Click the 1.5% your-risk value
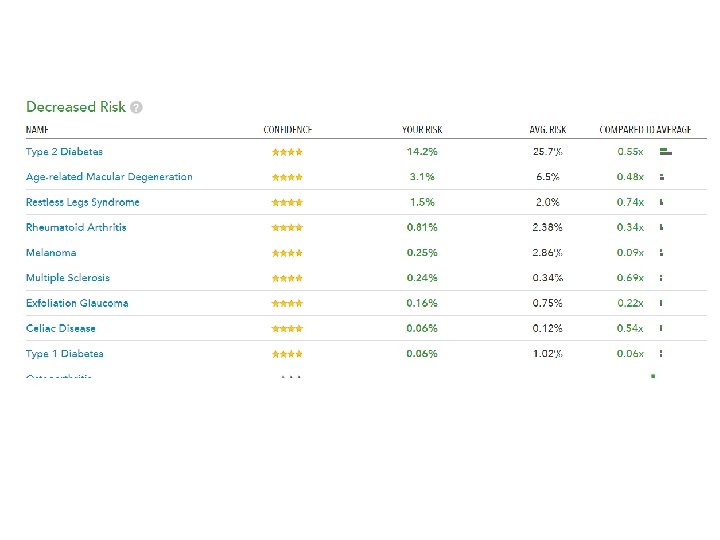The width and height of the screenshot is (720, 540). 422,202
